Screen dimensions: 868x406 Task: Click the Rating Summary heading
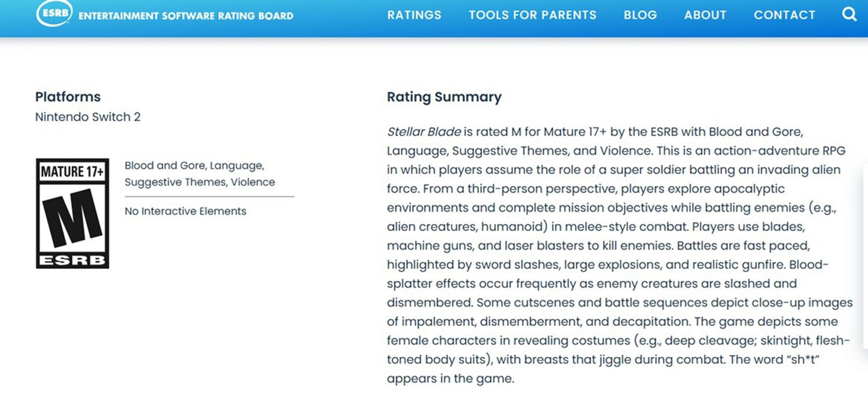(x=444, y=97)
